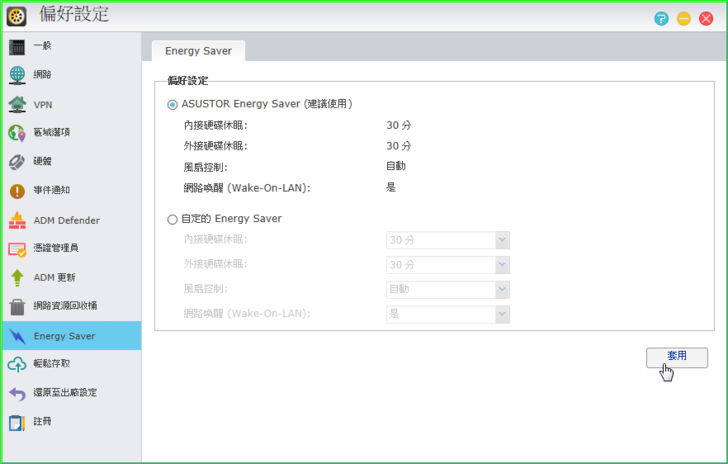Click the 輕鬆存取 sidebar label
This screenshot has height=464, width=728.
52,364
